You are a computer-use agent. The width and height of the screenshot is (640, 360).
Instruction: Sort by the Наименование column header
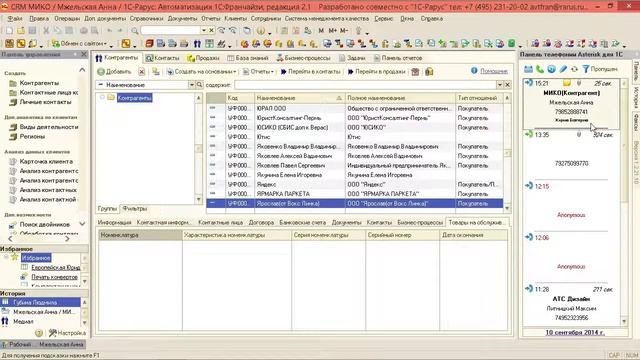pos(299,98)
